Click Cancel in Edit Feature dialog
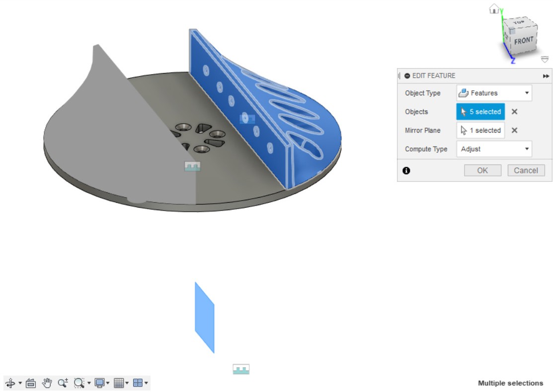Screen dimensions: 553x392 pos(526,170)
